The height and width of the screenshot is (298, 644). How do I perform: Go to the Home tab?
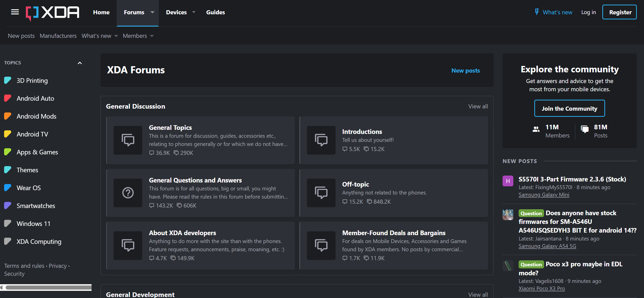tap(101, 12)
